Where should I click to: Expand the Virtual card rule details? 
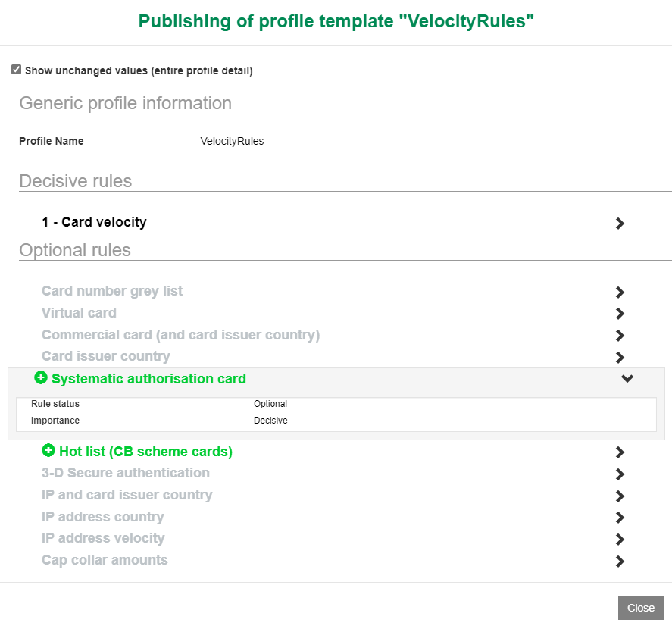click(620, 314)
